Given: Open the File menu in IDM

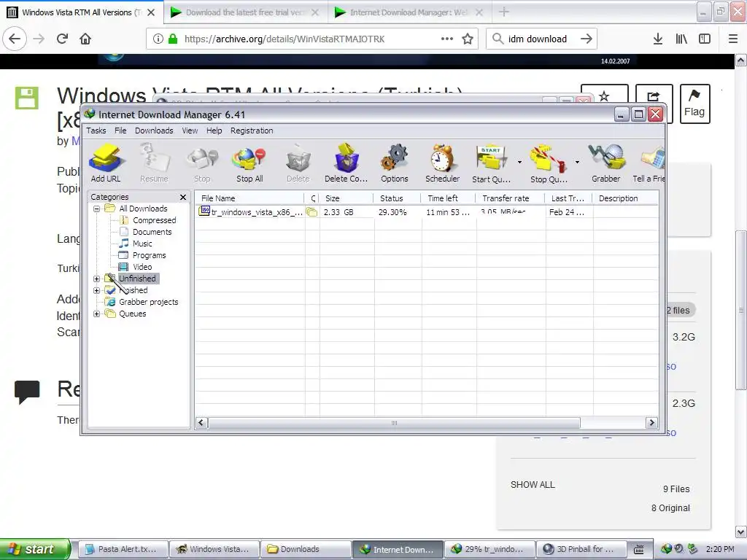Looking at the screenshot, I should tap(120, 131).
